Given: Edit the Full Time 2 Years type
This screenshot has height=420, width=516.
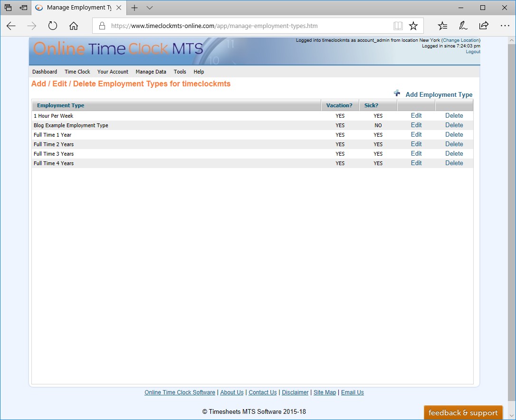Looking at the screenshot, I should 416,144.
